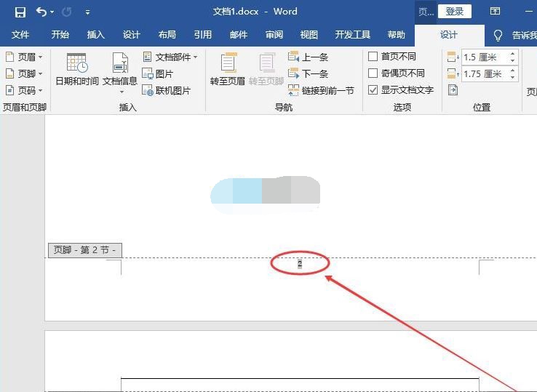The height and width of the screenshot is (392, 537).
Task: Go to Previous section (上一条)
Action: point(308,57)
